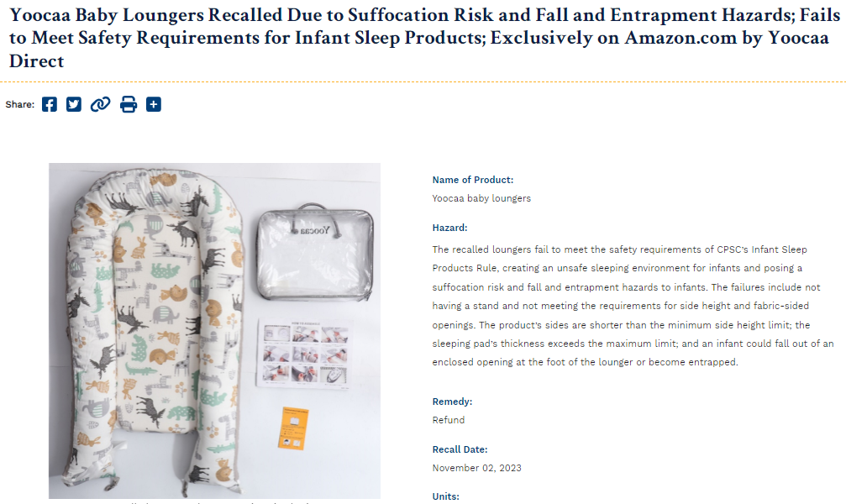Click the hazard description paragraph
The width and height of the screenshot is (846, 504).
(633, 306)
